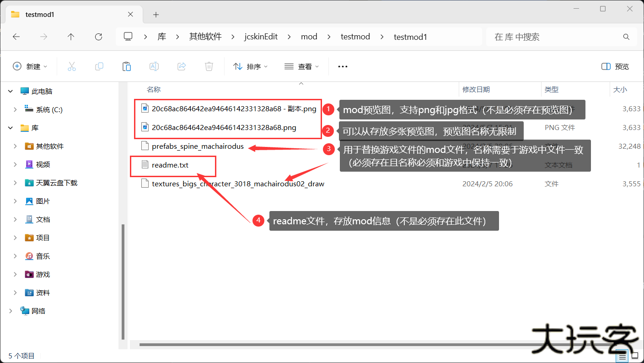Click the Copy icon in toolbar

click(x=99, y=66)
